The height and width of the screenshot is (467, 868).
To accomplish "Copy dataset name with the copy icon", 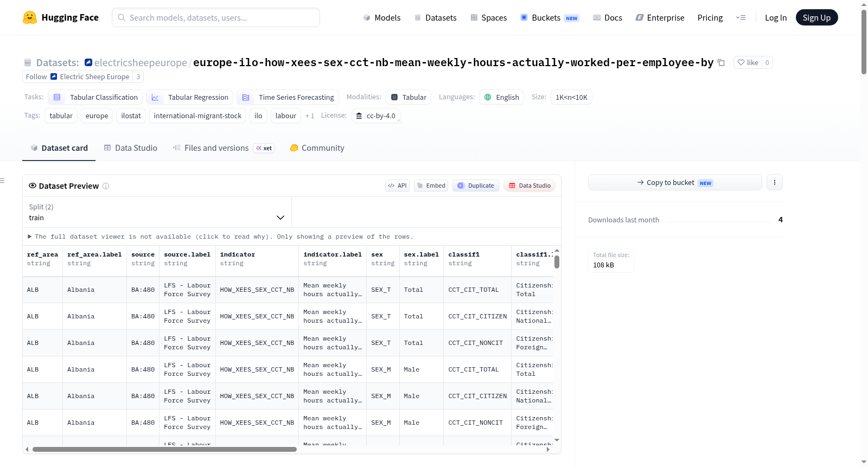I will [x=721, y=62].
